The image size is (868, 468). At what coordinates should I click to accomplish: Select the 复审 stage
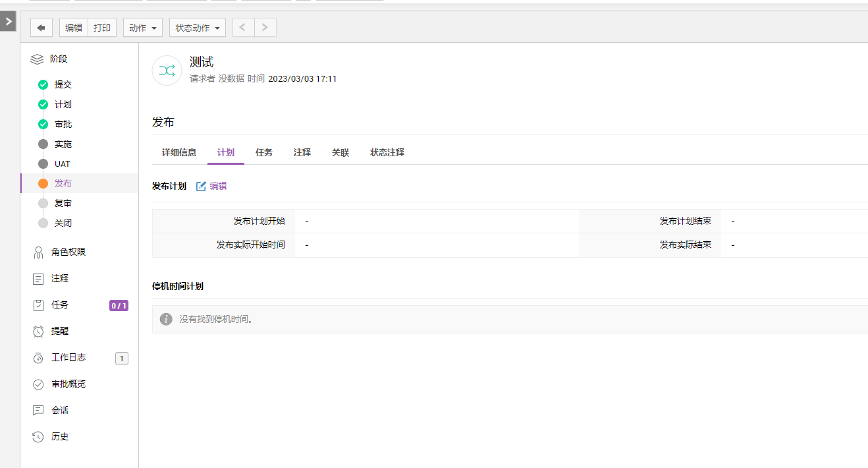tap(63, 203)
